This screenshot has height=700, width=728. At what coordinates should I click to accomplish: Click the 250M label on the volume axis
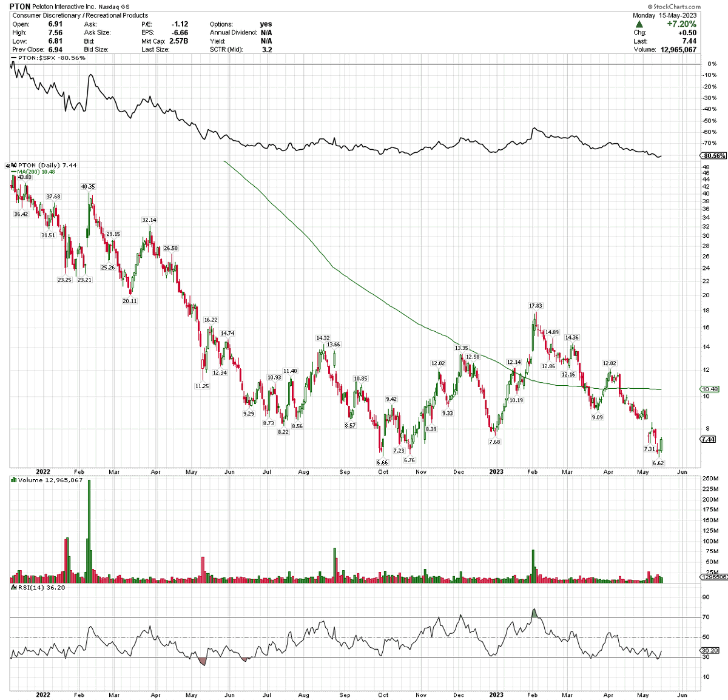(711, 479)
